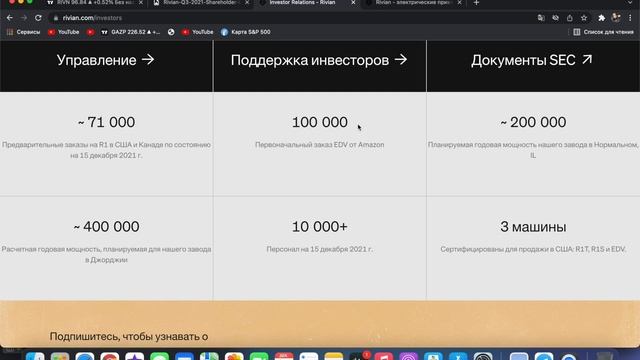Open the Управление link
640x360 pixels.
[106, 60]
